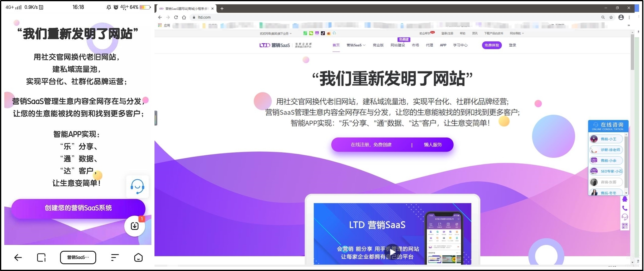644x271 pixels.
Task: Open the Chrome profile avatar
Action: (621, 17)
